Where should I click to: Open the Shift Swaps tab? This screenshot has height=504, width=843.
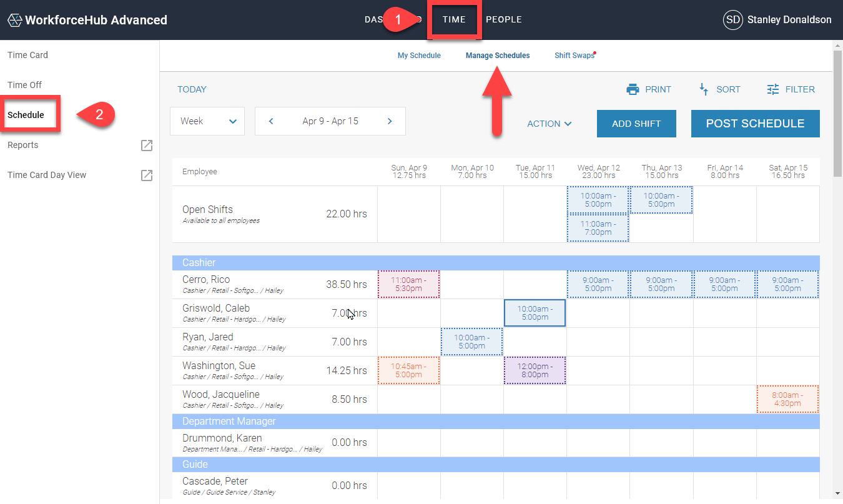coord(573,55)
